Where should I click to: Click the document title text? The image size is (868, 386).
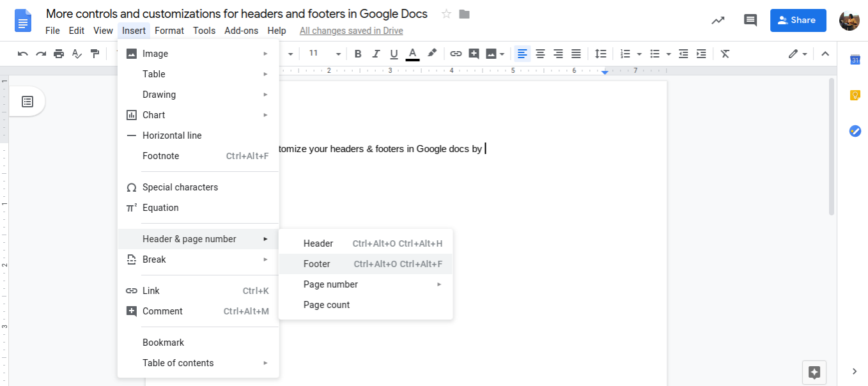[236, 14]
